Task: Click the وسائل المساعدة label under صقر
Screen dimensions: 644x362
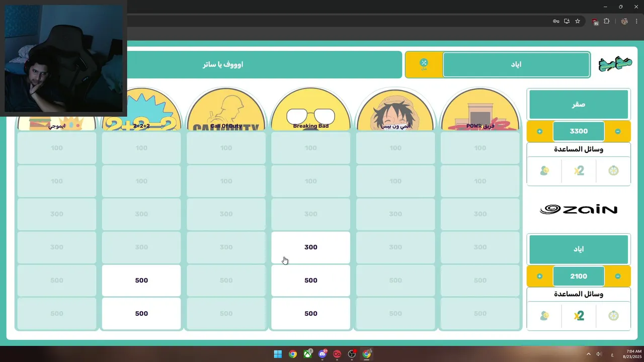Action: pyautogui.click(x=579, y=149)
